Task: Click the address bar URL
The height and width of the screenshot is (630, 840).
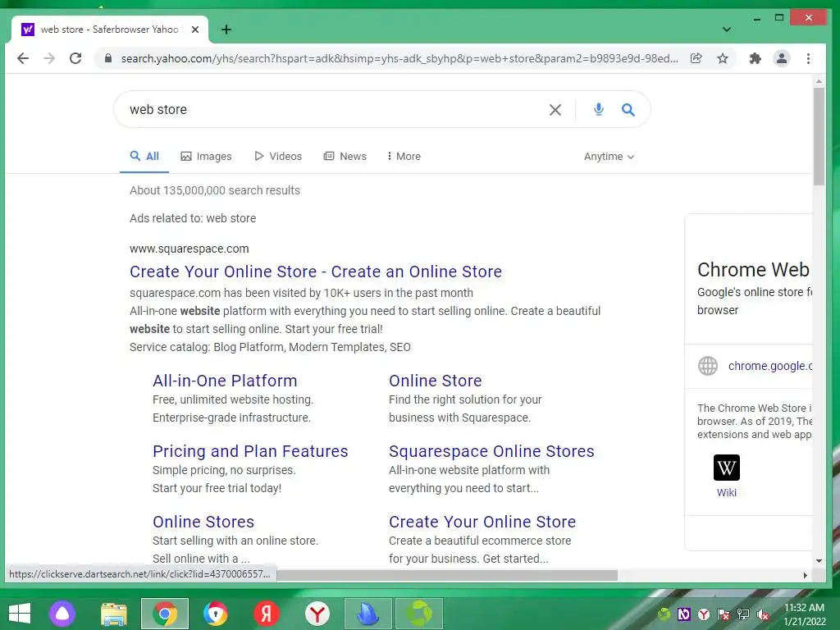Action: coord(399,58)
